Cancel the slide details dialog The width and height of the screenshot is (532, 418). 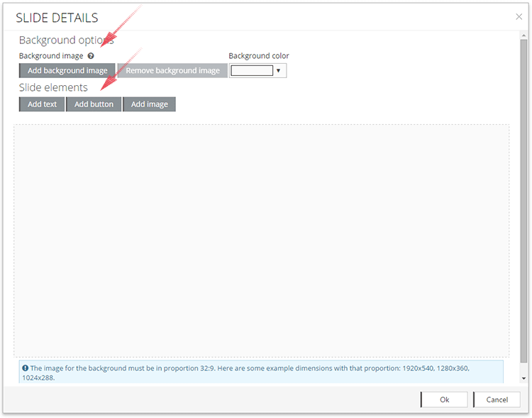click(x=497, y=400)
